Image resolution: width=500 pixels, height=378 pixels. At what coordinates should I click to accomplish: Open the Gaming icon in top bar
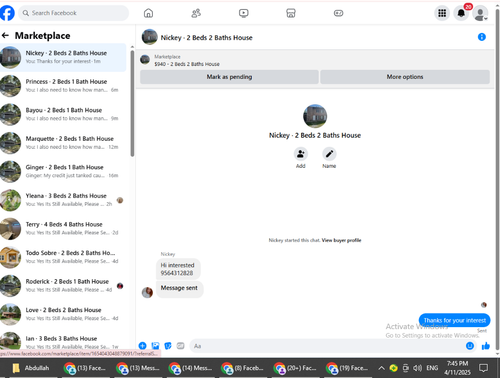pyautogui.click(x=338, y=13)
